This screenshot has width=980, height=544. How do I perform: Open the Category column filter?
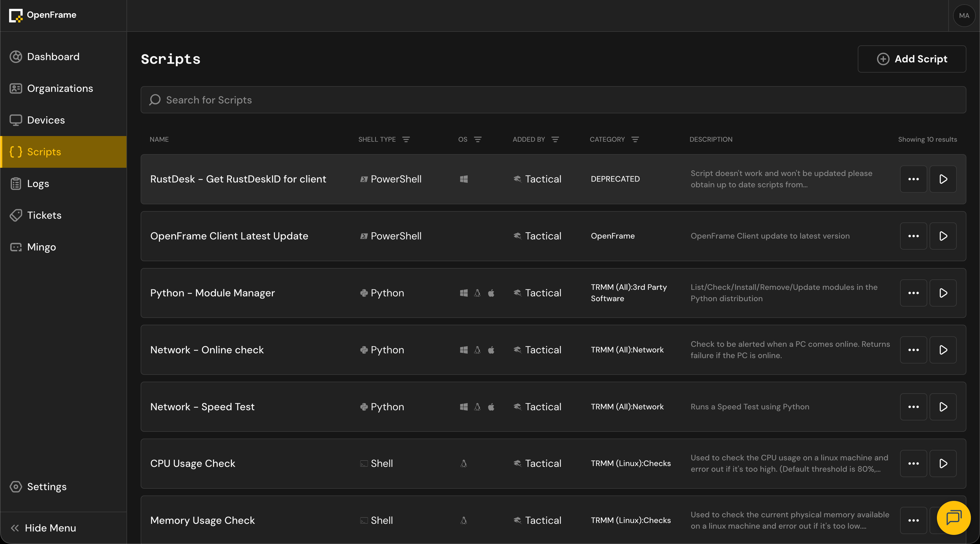(x=635, y=140)
